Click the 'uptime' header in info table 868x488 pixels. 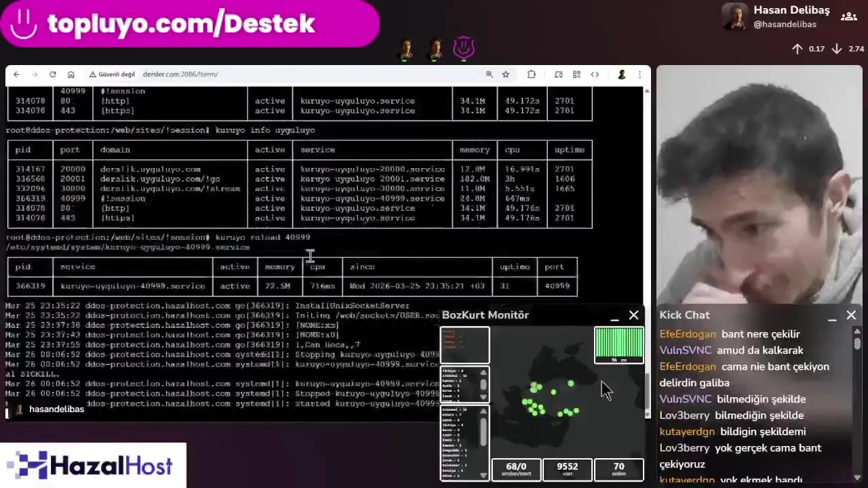pyautogui.click(x=570, y=150)
